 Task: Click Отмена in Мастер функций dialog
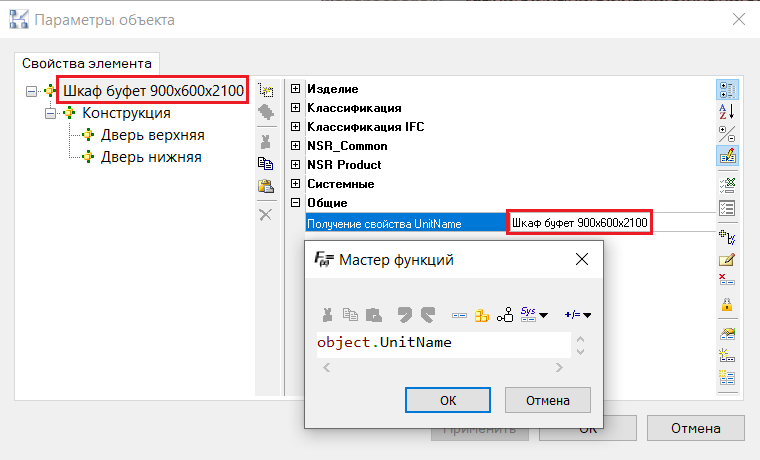coord(548,400)
